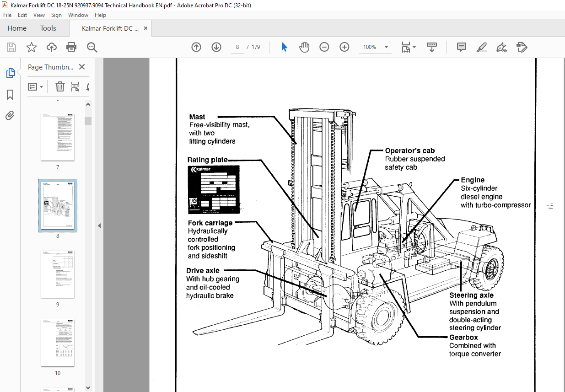The height and width of the screenshot is (392, 565).
Task: Click the 'Gearbox' label text
Action: 463,338
